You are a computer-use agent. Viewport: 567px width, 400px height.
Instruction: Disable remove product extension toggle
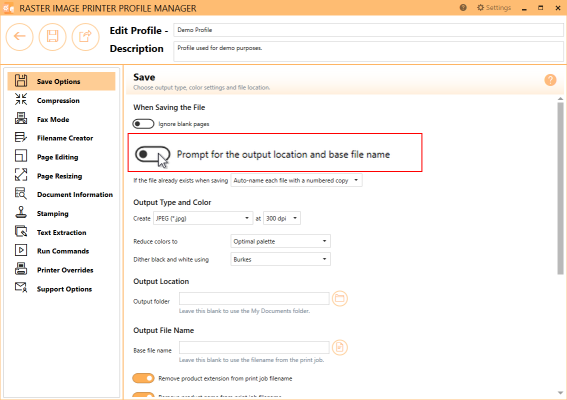pyautogui.click(x=143, y=378)
